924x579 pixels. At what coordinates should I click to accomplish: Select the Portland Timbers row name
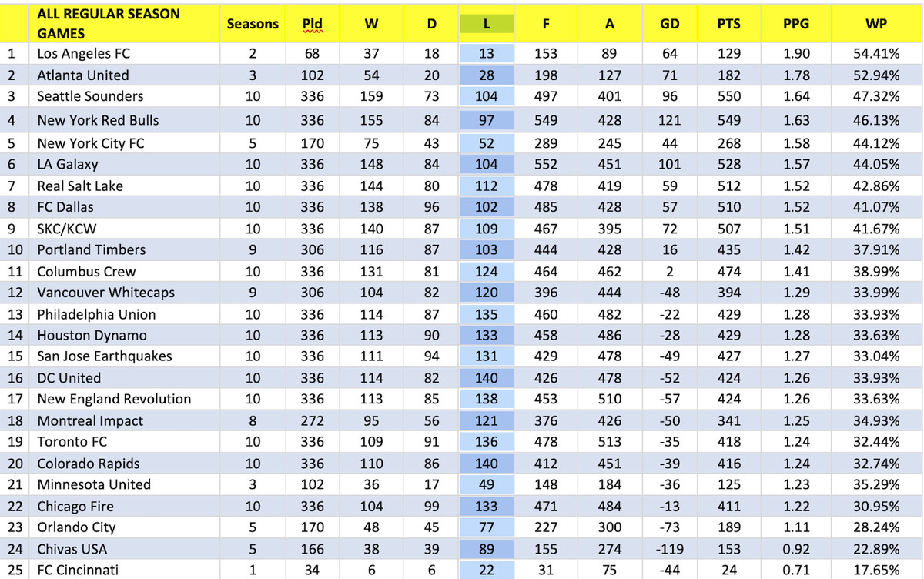(91, 249)
